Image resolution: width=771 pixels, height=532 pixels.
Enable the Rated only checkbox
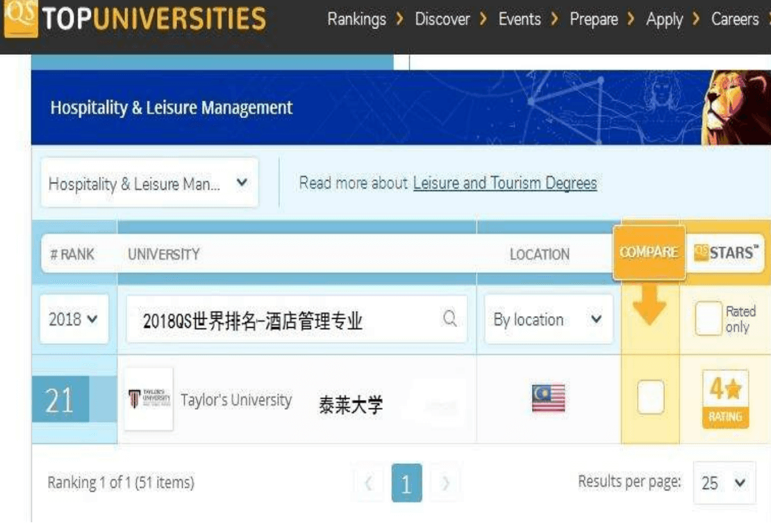point(708,319)
